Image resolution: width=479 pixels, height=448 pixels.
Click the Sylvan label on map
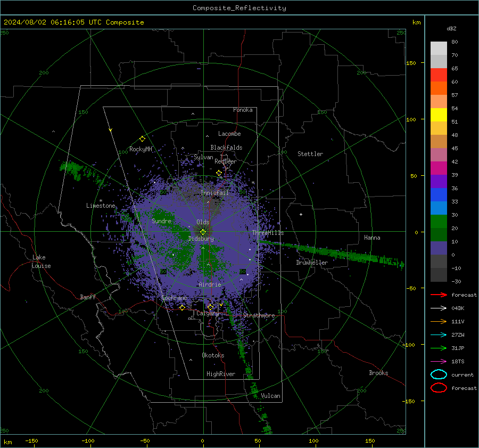click(x=203, y=157)
